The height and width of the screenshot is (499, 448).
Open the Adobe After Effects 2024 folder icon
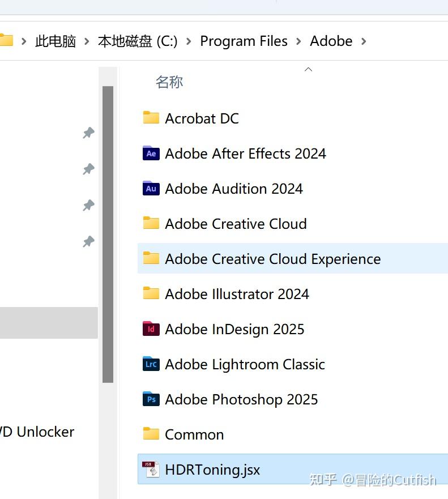151,153
